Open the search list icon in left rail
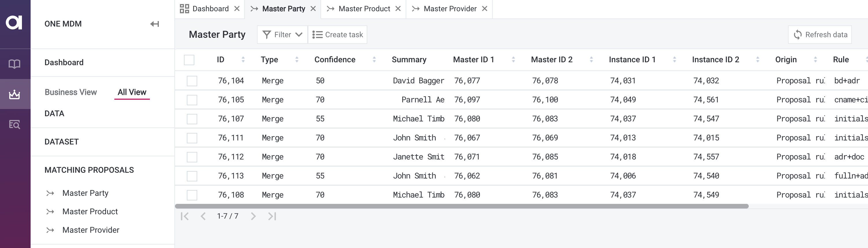 (14, 125)
